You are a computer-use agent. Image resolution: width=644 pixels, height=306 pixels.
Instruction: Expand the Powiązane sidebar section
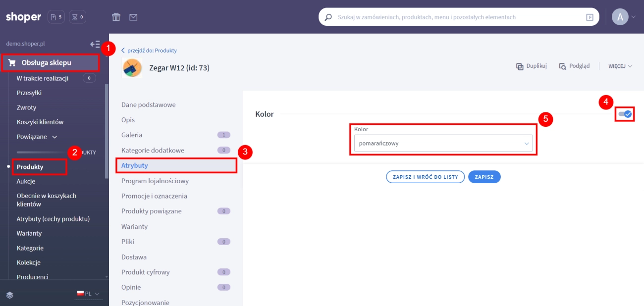(37, 137)
